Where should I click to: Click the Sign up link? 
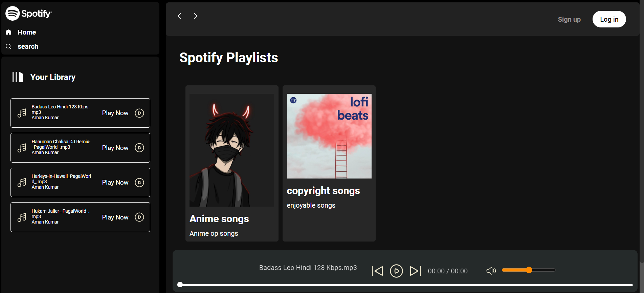569,19
